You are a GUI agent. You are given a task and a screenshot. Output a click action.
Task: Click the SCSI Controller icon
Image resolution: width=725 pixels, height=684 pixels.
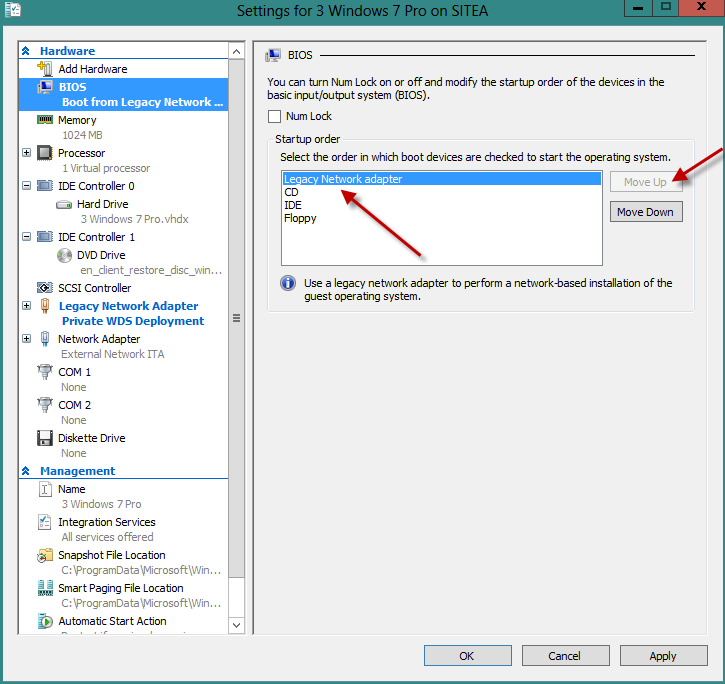point(45,288)
